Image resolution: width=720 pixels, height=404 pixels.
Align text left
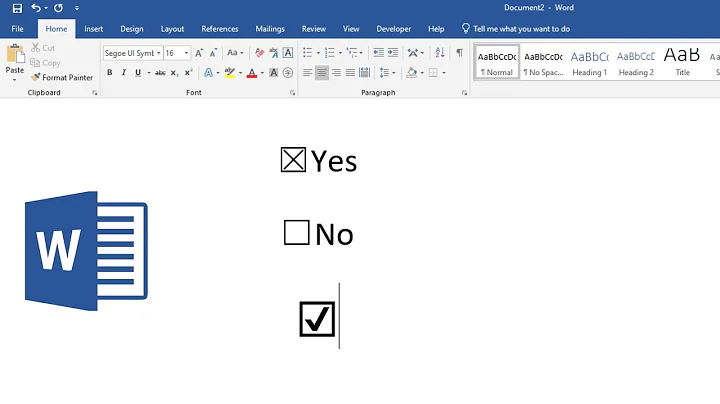307,73
